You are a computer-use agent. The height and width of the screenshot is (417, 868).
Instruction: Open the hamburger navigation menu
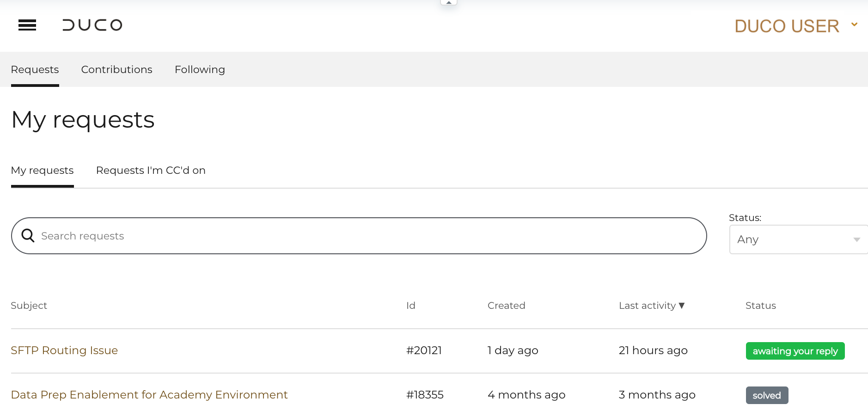pyautogui.click(x=27, y=25)
